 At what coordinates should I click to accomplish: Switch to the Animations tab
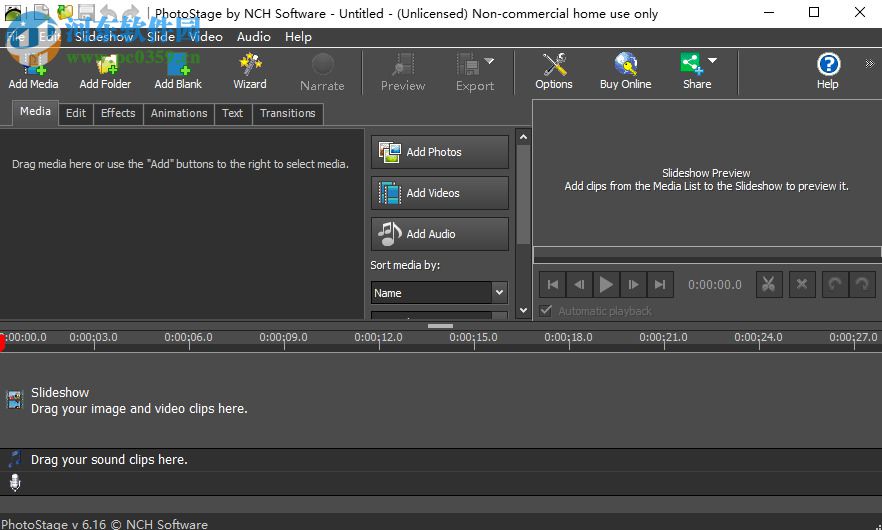click(x=179, y=113)
